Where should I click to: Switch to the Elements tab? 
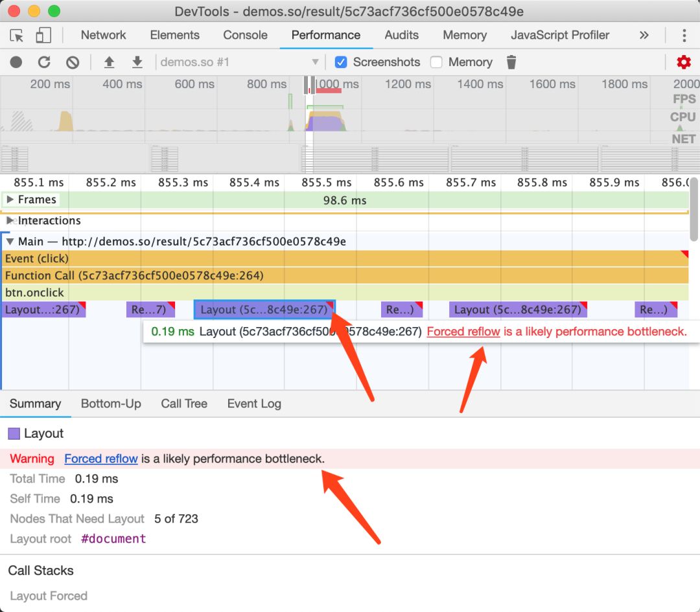(x=174, y=35)
